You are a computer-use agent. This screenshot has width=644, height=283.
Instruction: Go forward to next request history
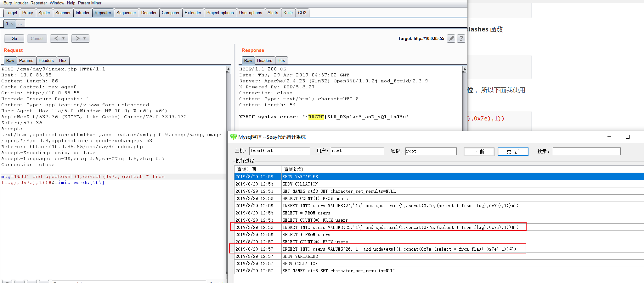coord(77,38)
